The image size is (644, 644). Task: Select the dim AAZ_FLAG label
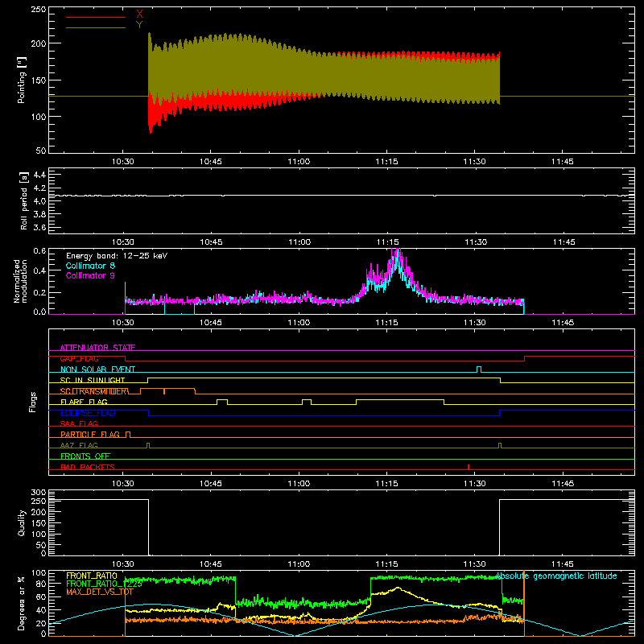point(79,445)
